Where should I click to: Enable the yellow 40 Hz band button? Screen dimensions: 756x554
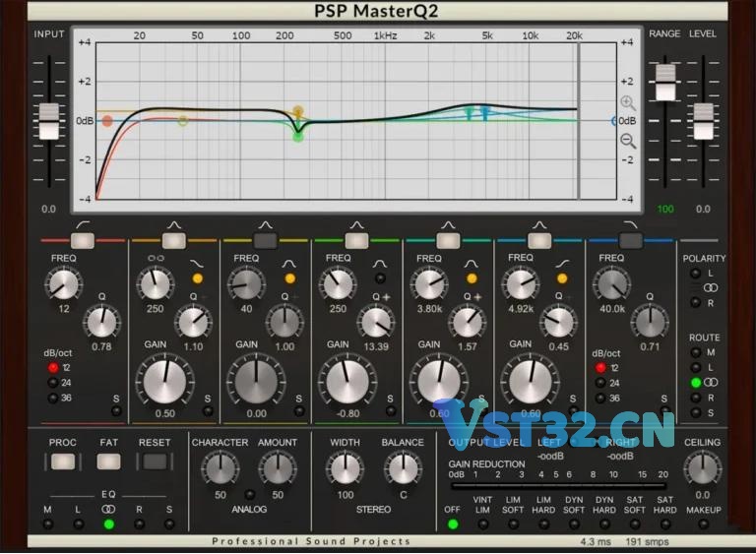click(x=265, y=240)
